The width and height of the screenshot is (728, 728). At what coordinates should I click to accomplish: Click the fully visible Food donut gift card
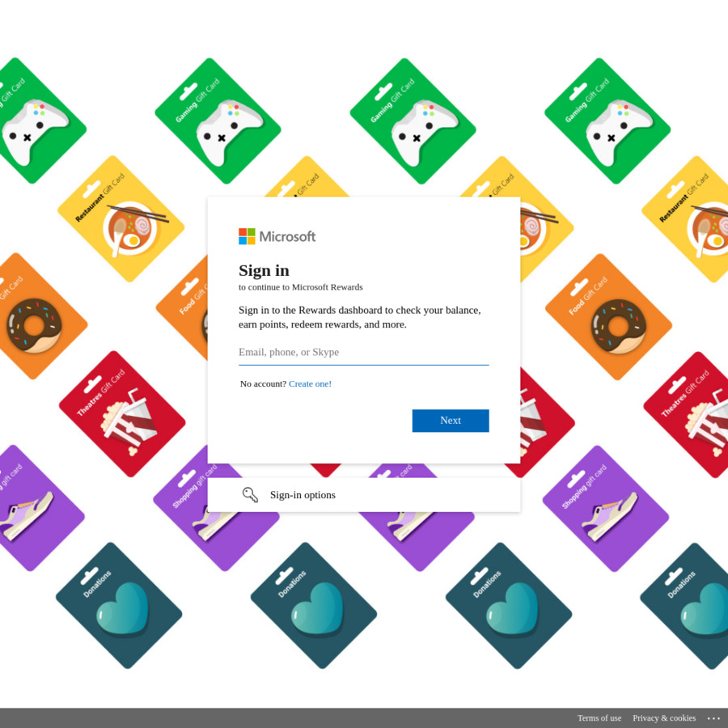608,318
